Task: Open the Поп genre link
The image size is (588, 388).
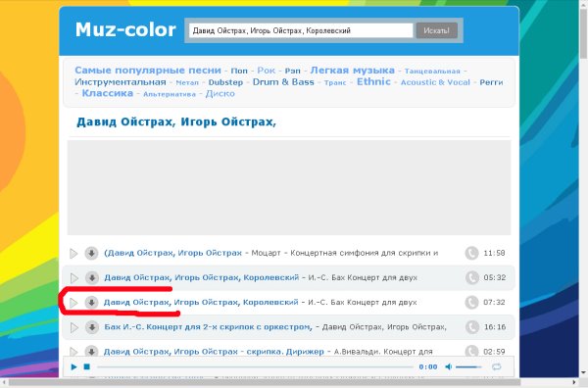Action: [x=239, y=71]
